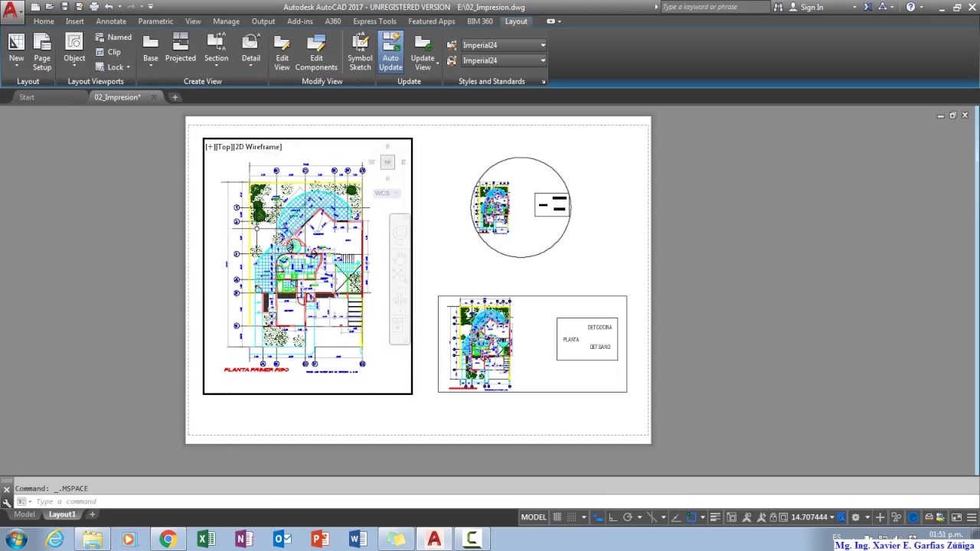The width and height of the screenshot is (980, 551).
Task: Switch to the Start file tab
Action: click(x=27, y=97)
